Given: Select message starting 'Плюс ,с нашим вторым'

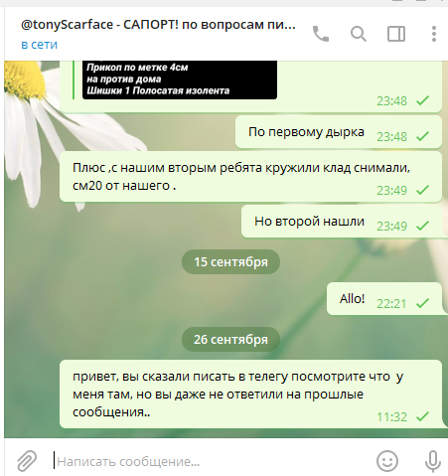Looking at the screenshot, I should click(x=250, y=177).
